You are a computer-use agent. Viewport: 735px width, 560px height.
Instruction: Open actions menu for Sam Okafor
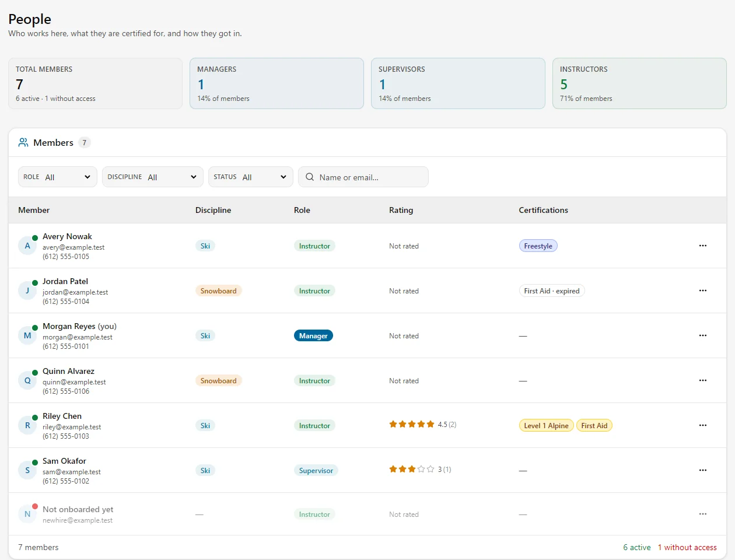pyautogui.click(x=702, y=470)
